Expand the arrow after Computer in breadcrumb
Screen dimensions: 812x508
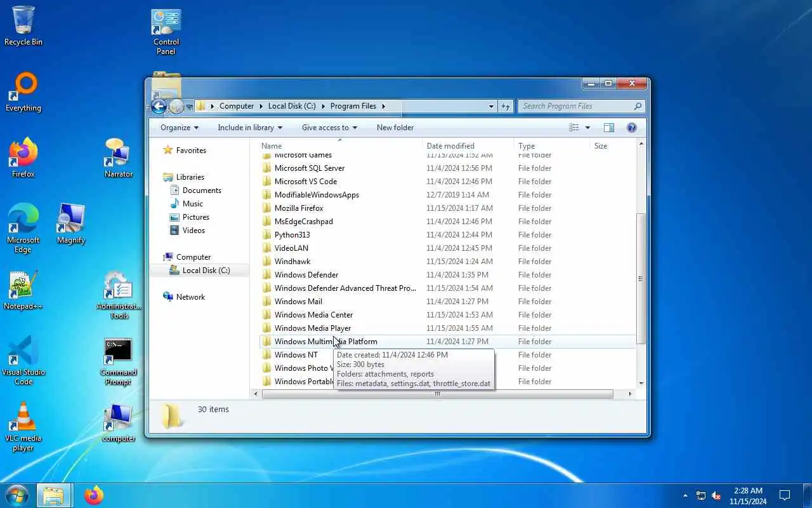coord(261,106)
